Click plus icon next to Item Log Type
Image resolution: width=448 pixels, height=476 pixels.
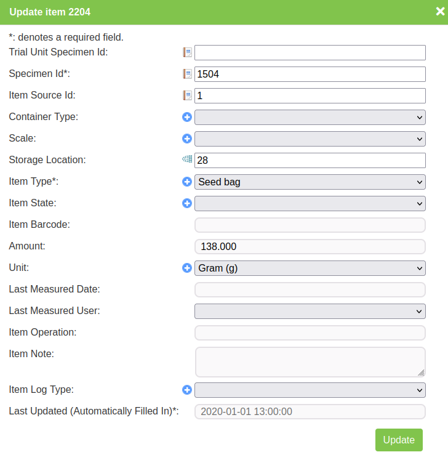(x=187, y=390)
